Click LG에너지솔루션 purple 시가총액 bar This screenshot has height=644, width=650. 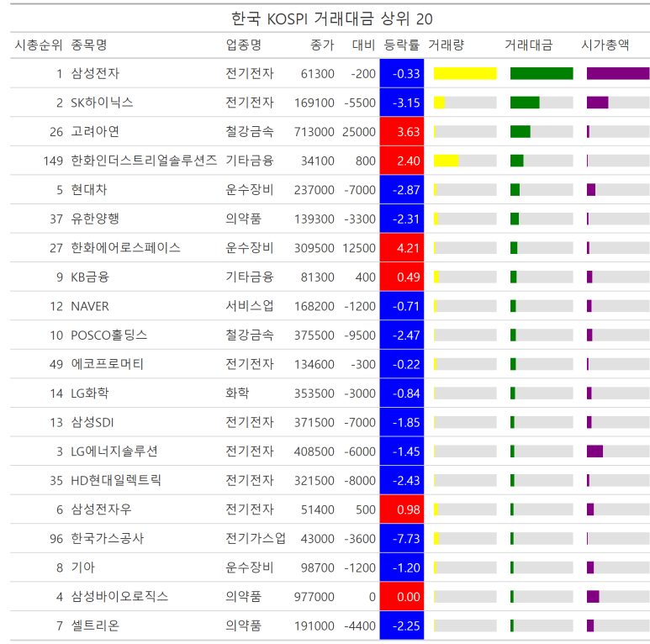[595, 451]
